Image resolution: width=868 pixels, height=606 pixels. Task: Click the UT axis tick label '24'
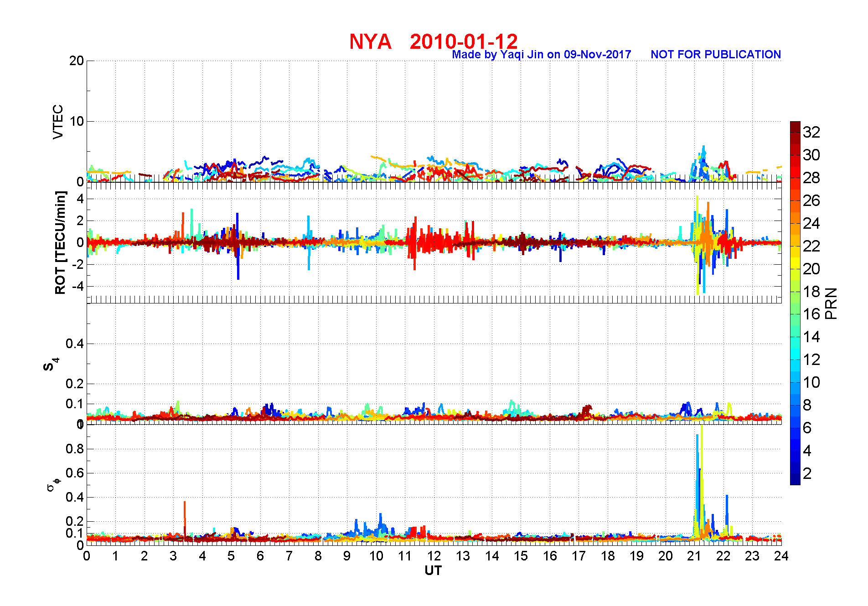(781, 556)
